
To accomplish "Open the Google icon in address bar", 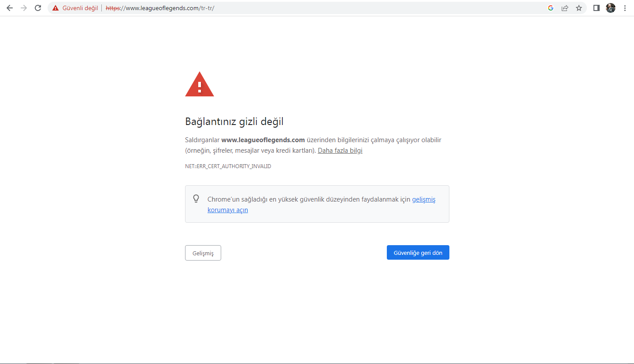I will pyautogui.click(x=551, y=8).
